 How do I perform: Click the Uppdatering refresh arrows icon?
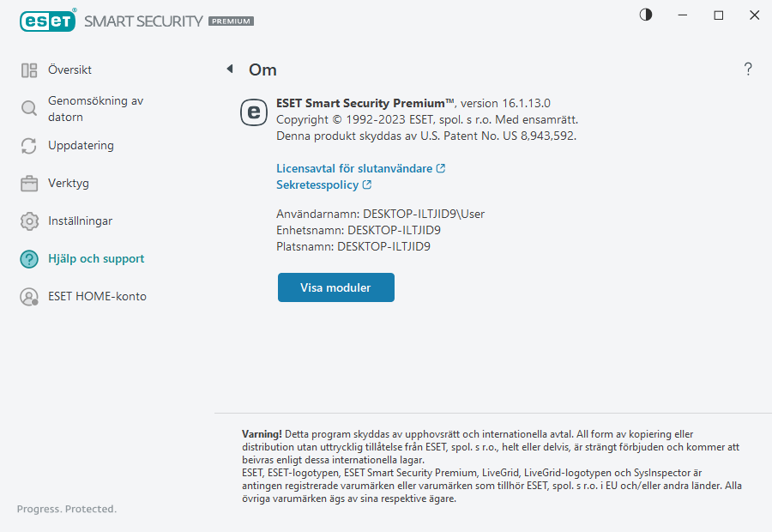click(x=29, y=146)
